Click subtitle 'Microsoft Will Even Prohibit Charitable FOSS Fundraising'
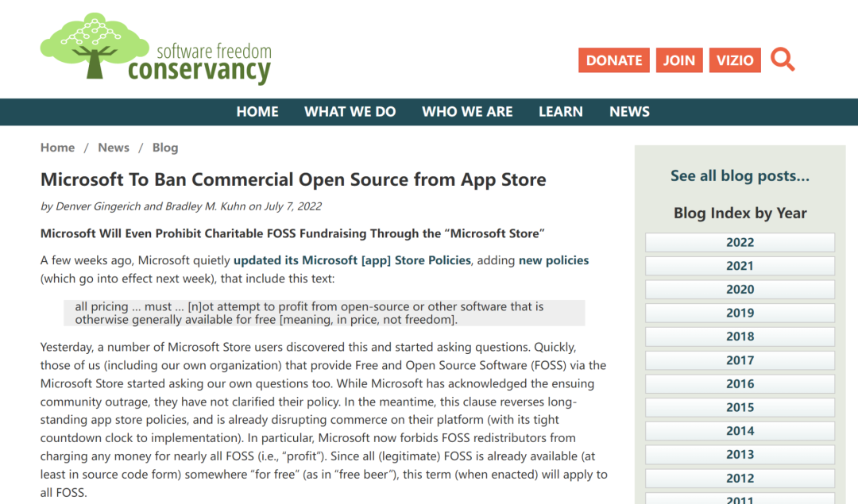Viewport: 858px width, 504px height. click(292, 233)
